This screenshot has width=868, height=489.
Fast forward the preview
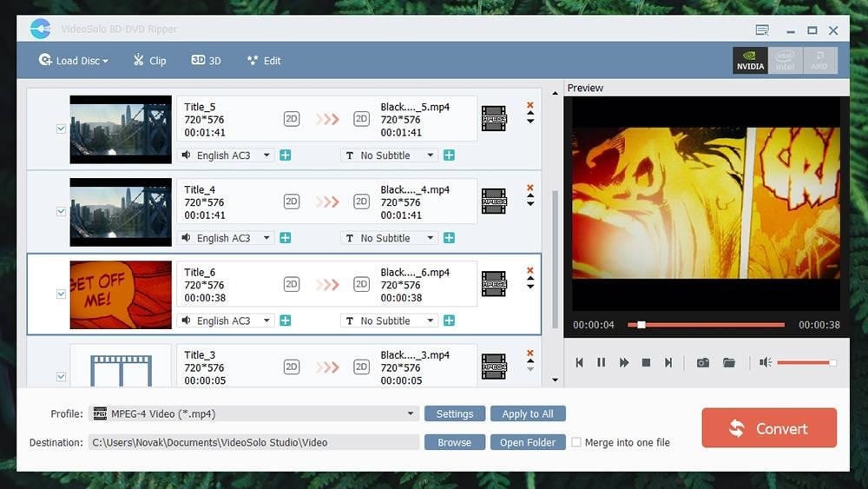tap(623, 362)
